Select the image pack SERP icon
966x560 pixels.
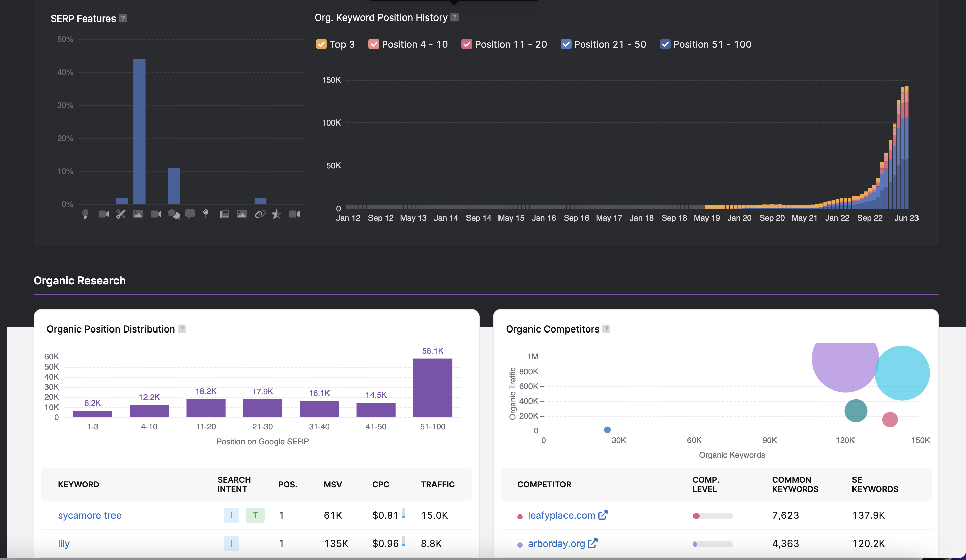138,214
